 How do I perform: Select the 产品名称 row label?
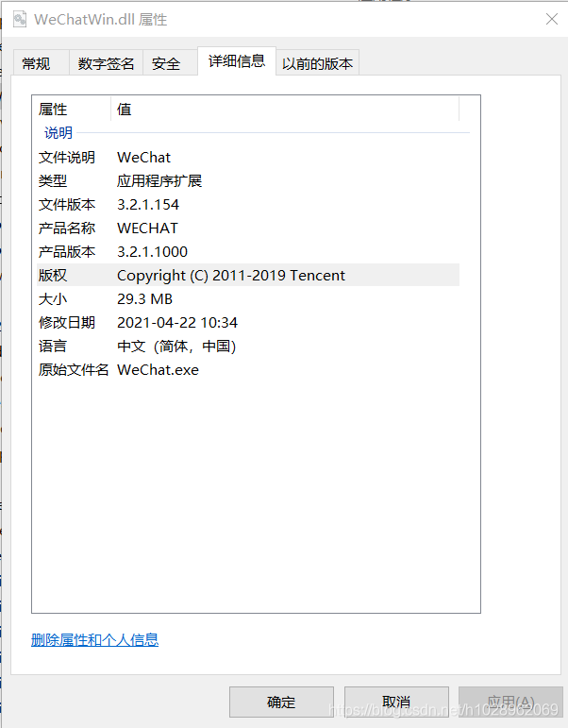pos(67,228)
